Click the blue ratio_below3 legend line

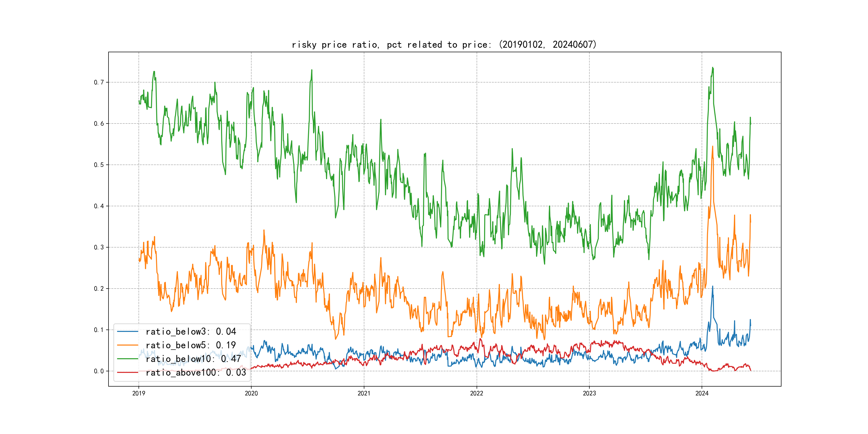pos(127,332)
